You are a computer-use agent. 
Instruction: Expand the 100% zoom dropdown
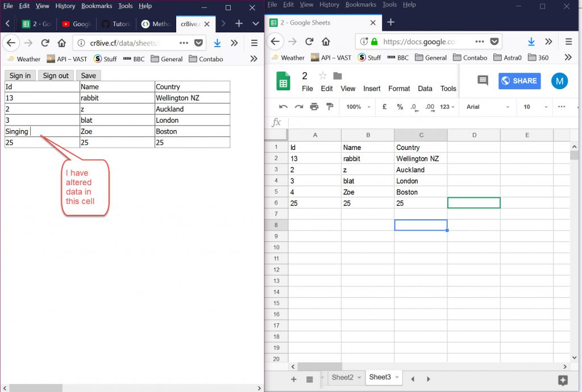357,107
